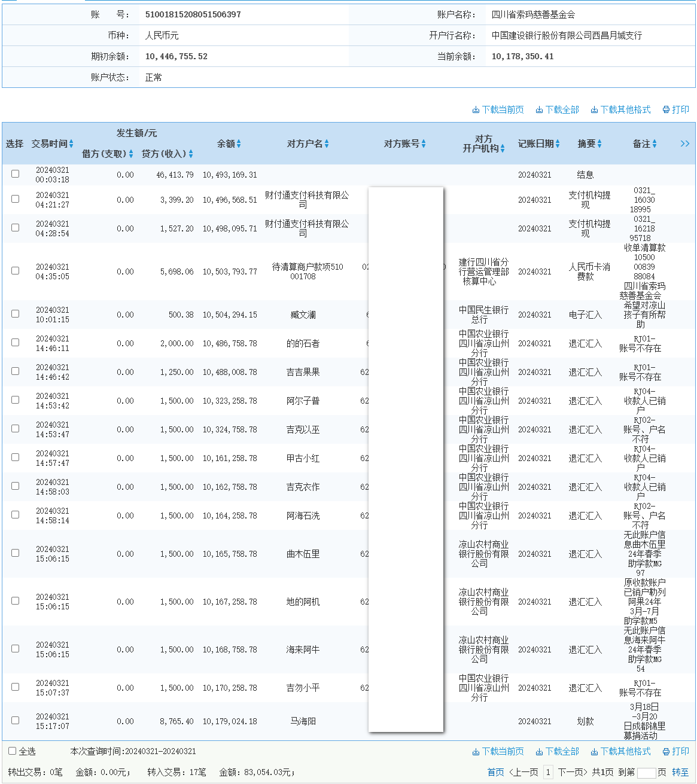The image size is (697, 784).
Task: Expand more columns with double-chevron icon
Action: click(685, 144)
